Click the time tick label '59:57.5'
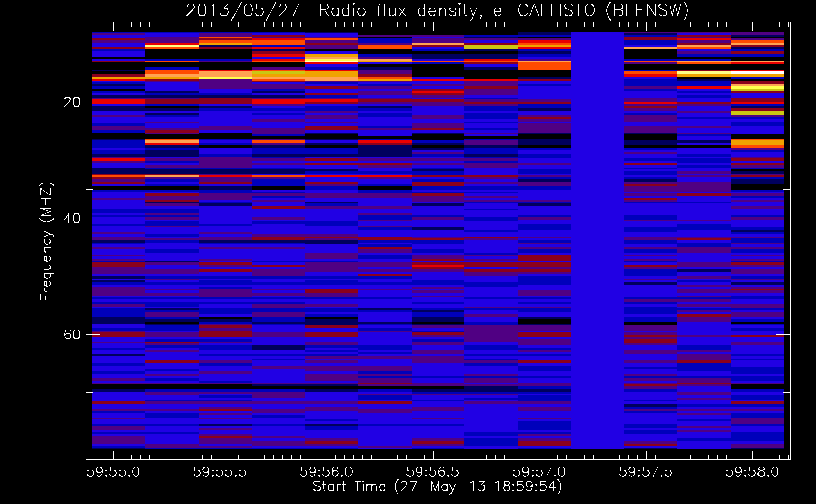Image resolution: width=816 pixels, height=504 pixels. click(x=646, y=472)
